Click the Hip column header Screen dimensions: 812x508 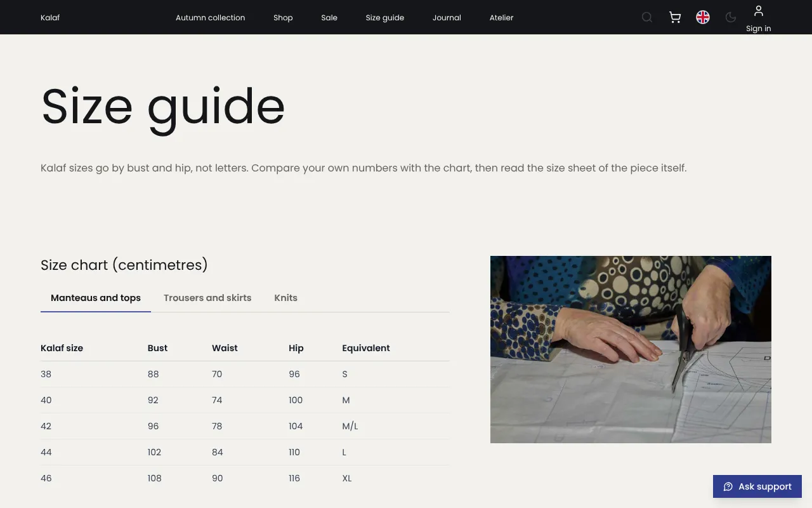[296, 348]
